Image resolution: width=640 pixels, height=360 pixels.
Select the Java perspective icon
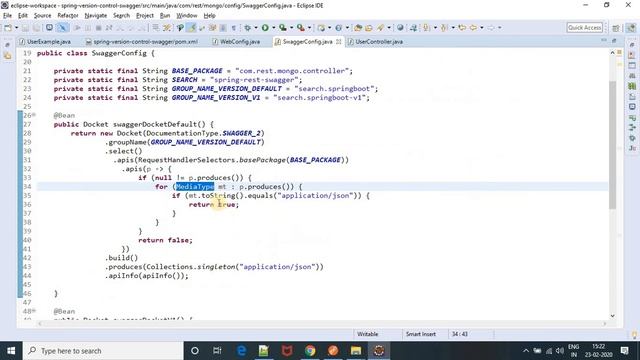pyautogui.click(x=631, y=28)
